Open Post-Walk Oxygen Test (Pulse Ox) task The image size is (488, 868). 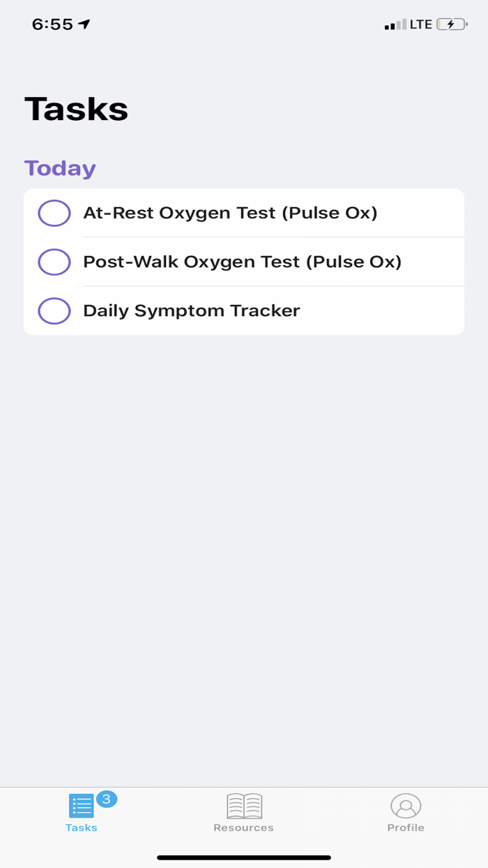(x=242, y=262)
